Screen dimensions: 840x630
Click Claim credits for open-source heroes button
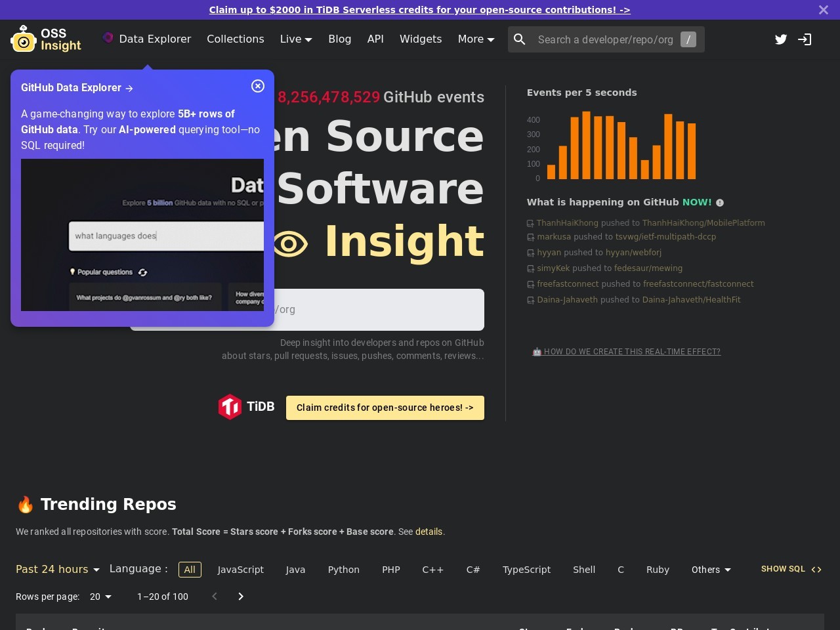(x=385, y=408)
